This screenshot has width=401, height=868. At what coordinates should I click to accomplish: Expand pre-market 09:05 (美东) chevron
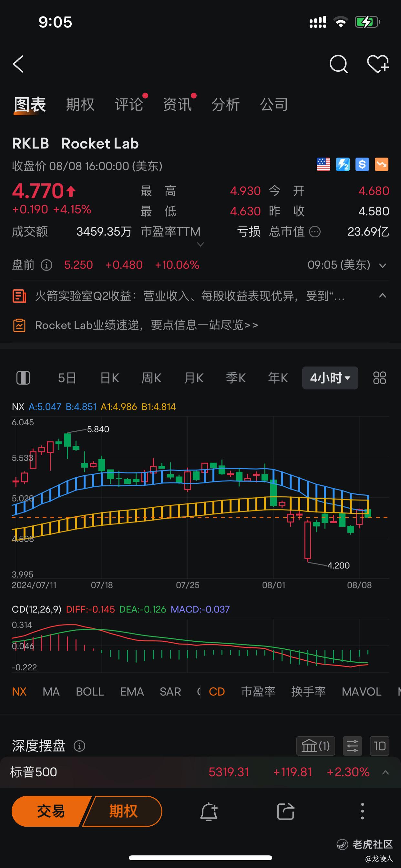[383, 265]
